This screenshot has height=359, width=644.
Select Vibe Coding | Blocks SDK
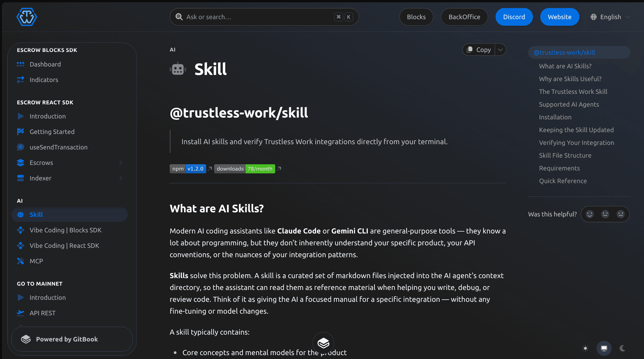(69, 230)
